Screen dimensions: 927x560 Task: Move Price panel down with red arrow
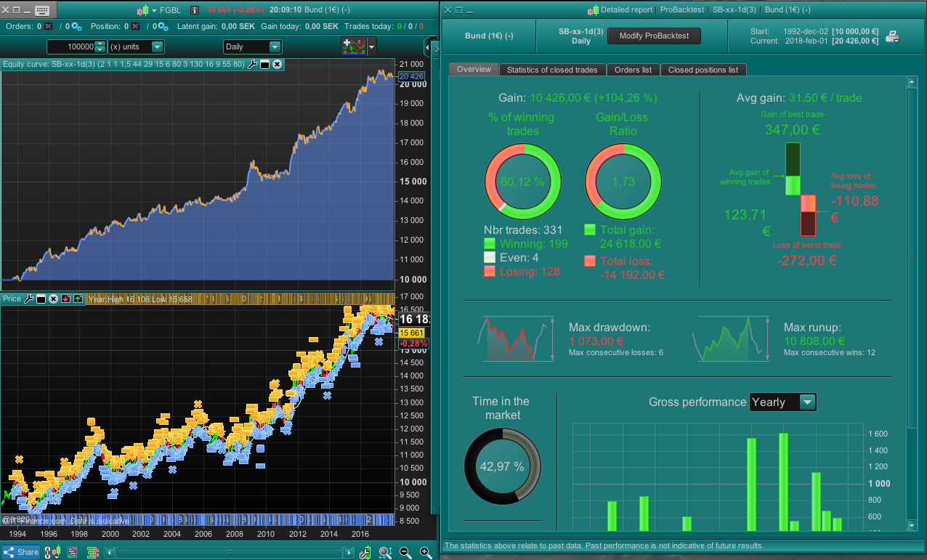(65, 299)
